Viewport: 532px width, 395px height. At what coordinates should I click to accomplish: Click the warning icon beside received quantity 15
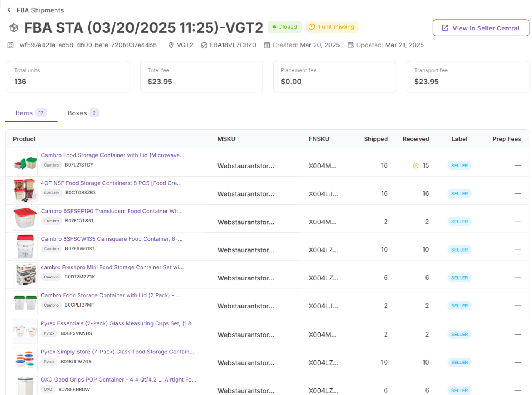(416, 166)
